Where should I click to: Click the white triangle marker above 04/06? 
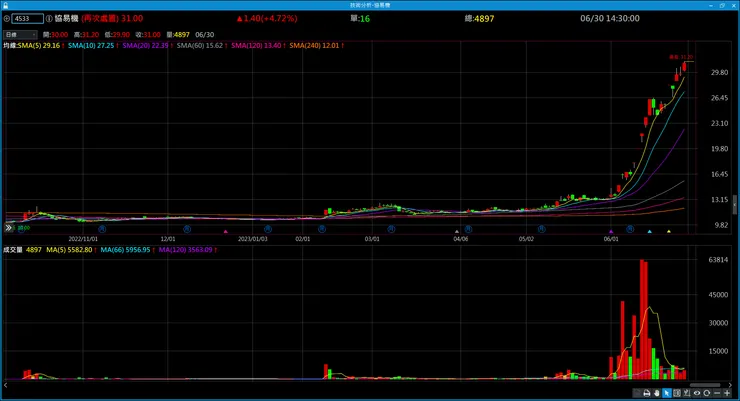[x=456, y=232]
